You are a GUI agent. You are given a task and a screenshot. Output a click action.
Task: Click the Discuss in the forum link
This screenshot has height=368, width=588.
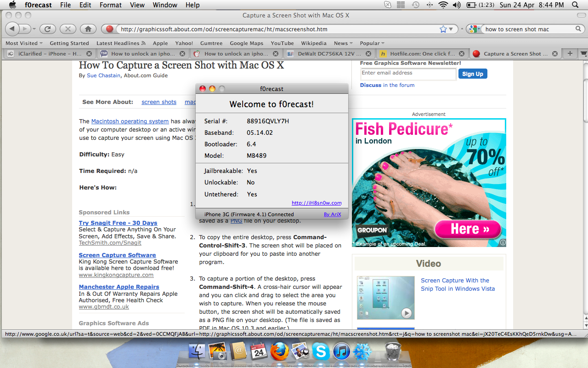point(387,85)
